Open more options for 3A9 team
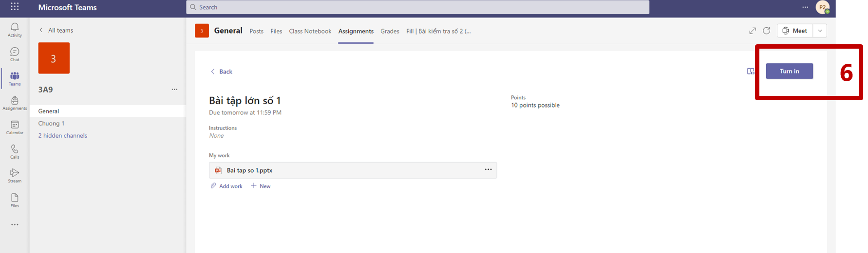The width and height of the screenshot is (868, 253). [174, 90]
